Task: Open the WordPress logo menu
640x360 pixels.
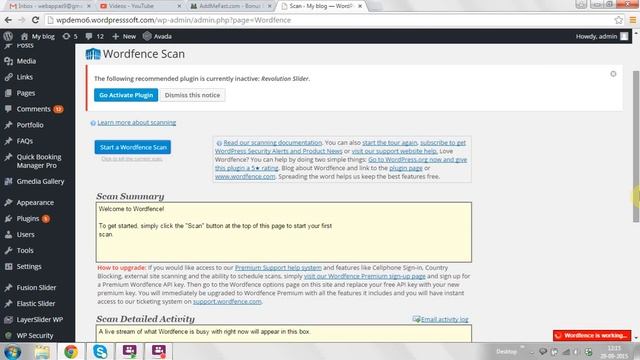Action: (x=8, y=36)
